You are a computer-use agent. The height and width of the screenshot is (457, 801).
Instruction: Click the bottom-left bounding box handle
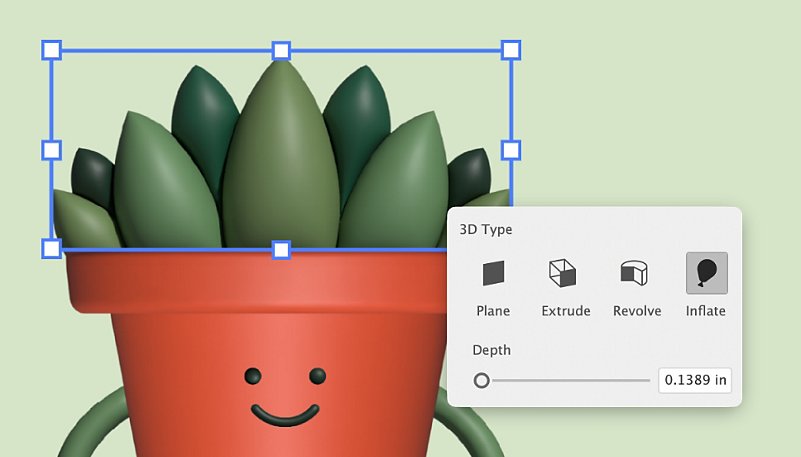click(51, 248)
